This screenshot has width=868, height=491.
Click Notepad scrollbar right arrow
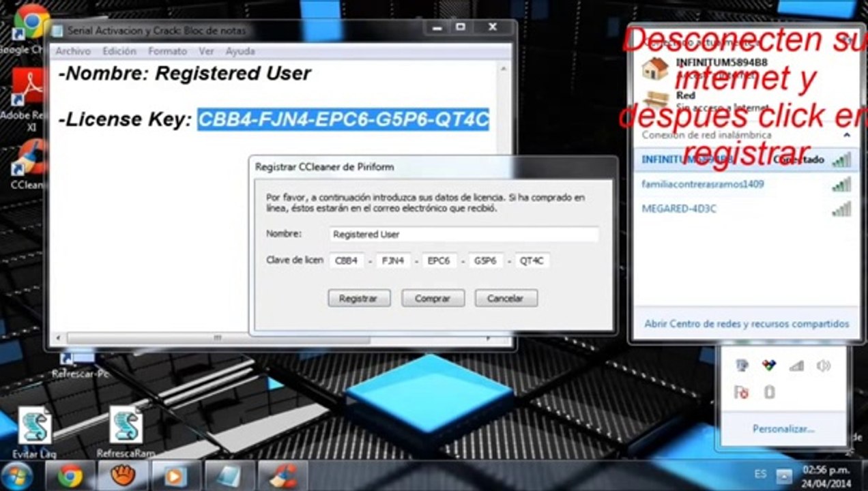click(488, 339)
